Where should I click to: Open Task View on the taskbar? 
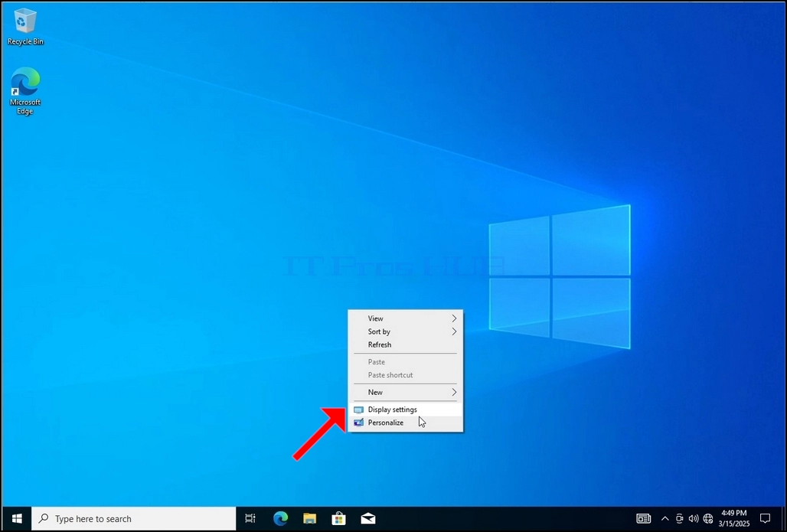pos(250,518)
